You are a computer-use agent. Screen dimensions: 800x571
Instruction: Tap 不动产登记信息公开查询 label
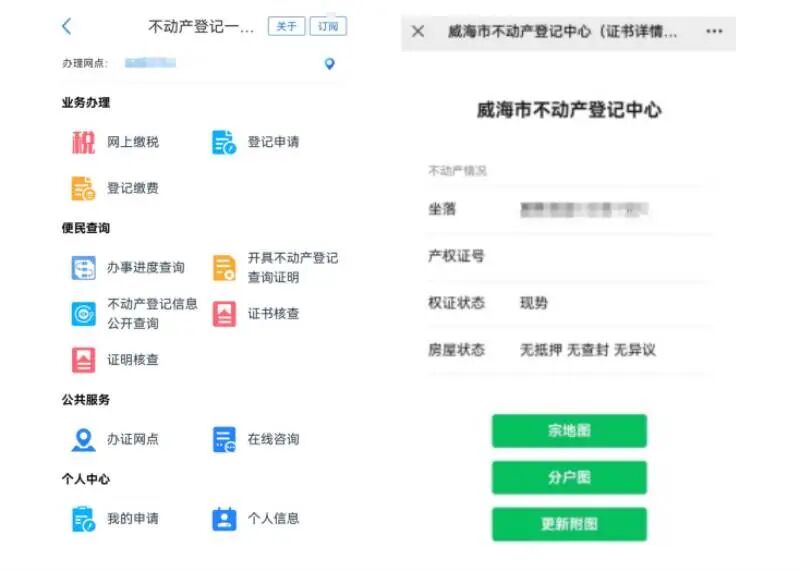coord(152,314)
